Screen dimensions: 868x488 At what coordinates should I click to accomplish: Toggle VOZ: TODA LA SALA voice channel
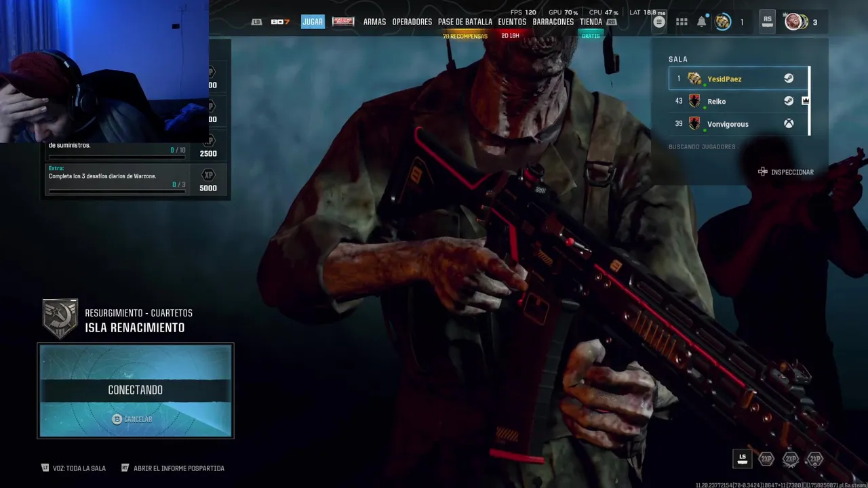(x=74, y=468)
